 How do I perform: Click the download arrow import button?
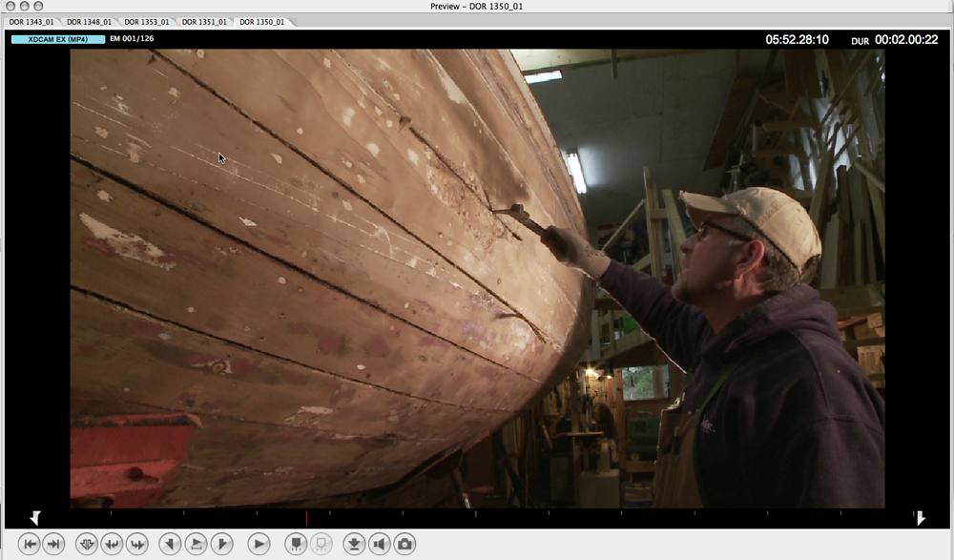[354, 544]
